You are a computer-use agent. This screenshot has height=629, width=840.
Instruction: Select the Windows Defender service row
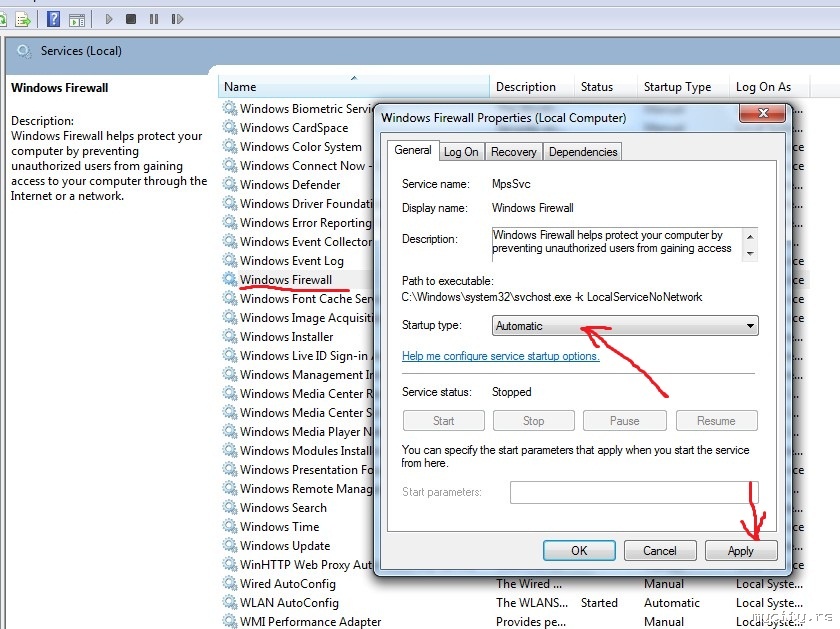tap(290, 185)
